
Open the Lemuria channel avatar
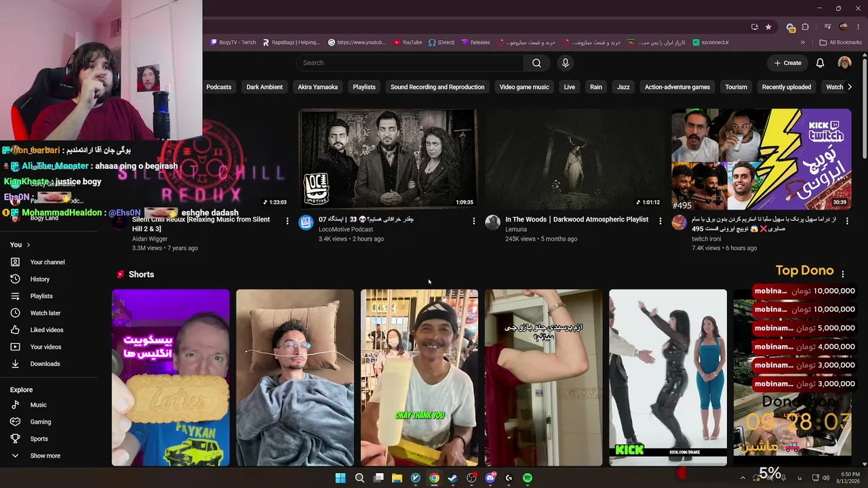coord(493,222)
